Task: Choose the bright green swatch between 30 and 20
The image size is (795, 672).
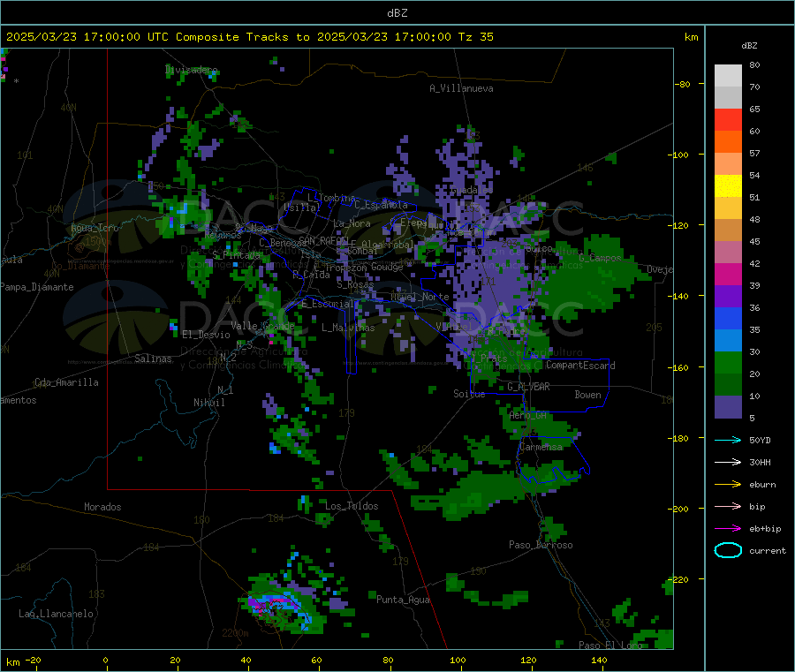Action: pos(728,362)
